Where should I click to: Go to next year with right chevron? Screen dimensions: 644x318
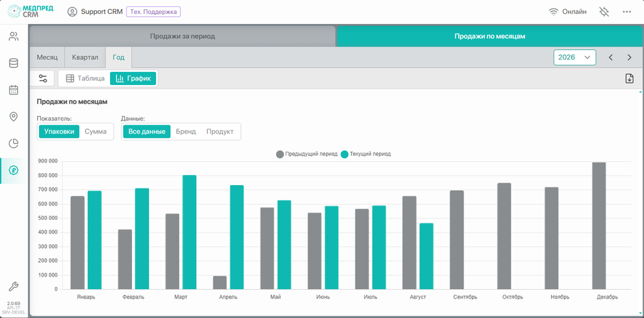coord(629,57)
